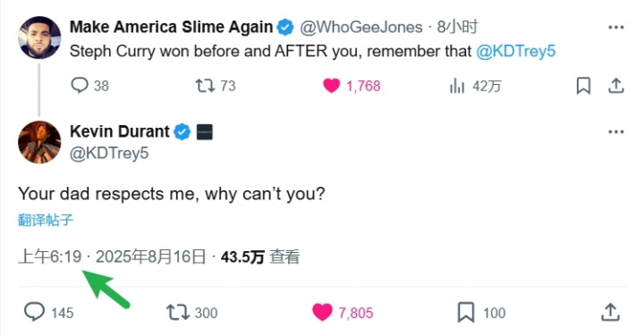Open the 43.5万 查看 view count
The height and width of the screenshot is (336, 644).
(260, 256)
